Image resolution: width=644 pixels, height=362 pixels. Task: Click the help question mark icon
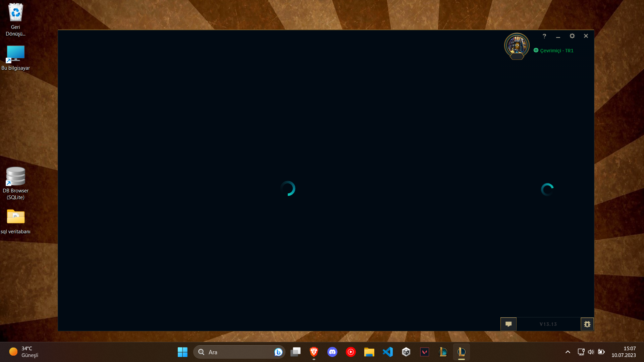pos(544,36)
